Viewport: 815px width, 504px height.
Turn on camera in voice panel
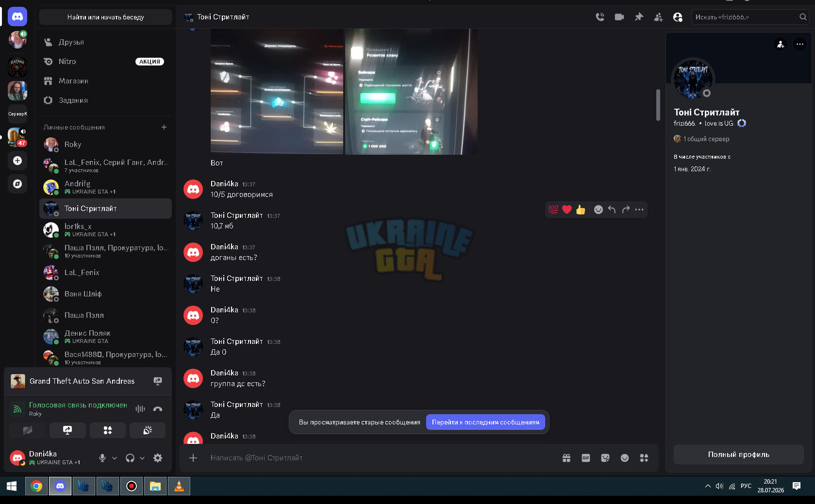tap(28, 430)
